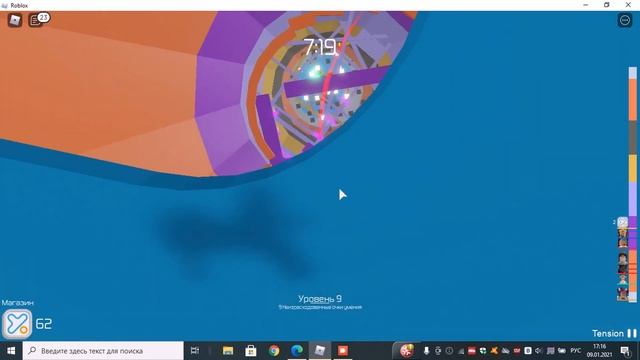This screenshot has height=360, width=640.
Task: Click the green shield tray icon
Action: click(483, 351)
